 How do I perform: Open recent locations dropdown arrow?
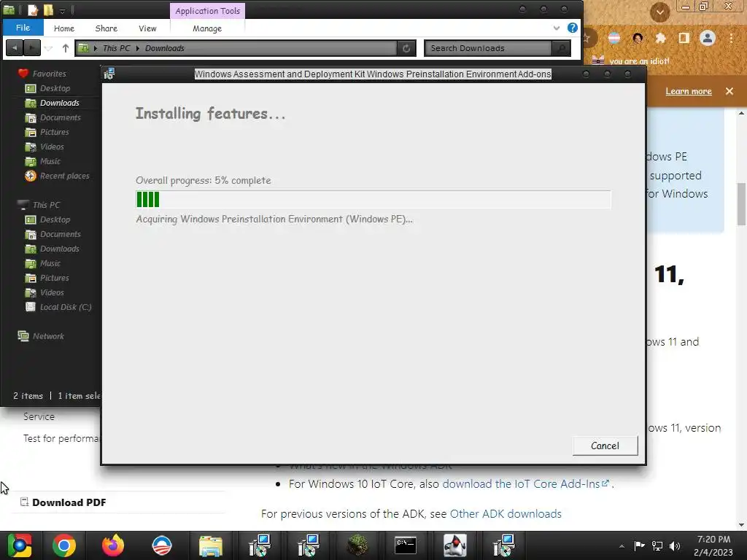pyautogui.click(x=49, y=48)
